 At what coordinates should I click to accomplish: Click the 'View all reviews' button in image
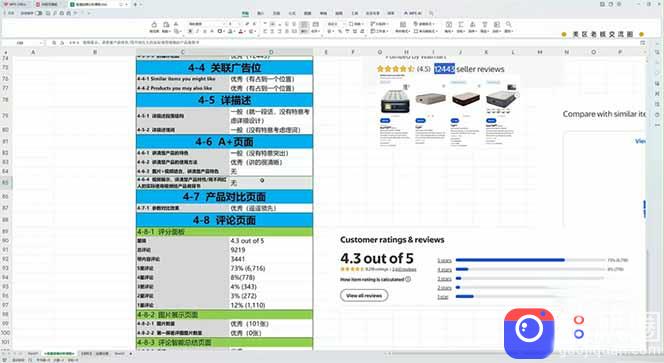364,295
